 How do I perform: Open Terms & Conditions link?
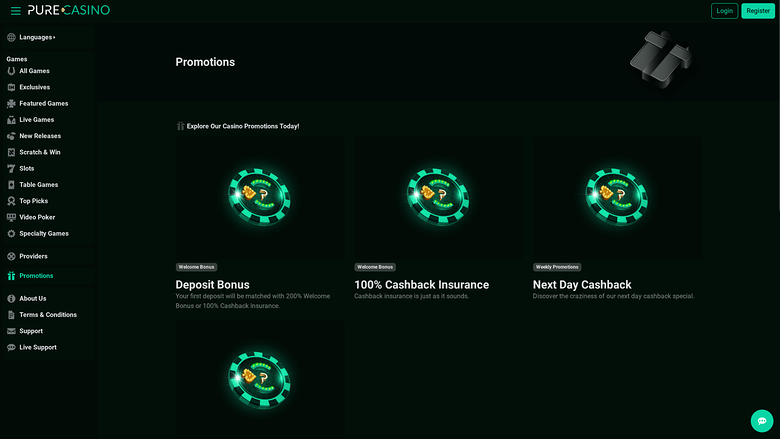(x=47, y=315)
